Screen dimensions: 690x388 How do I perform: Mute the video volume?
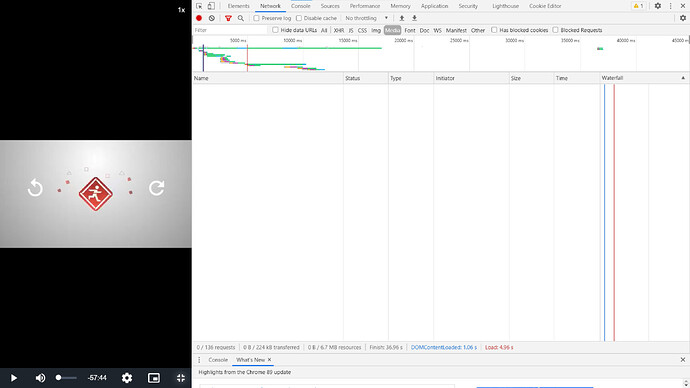click(x=40, y=378)
